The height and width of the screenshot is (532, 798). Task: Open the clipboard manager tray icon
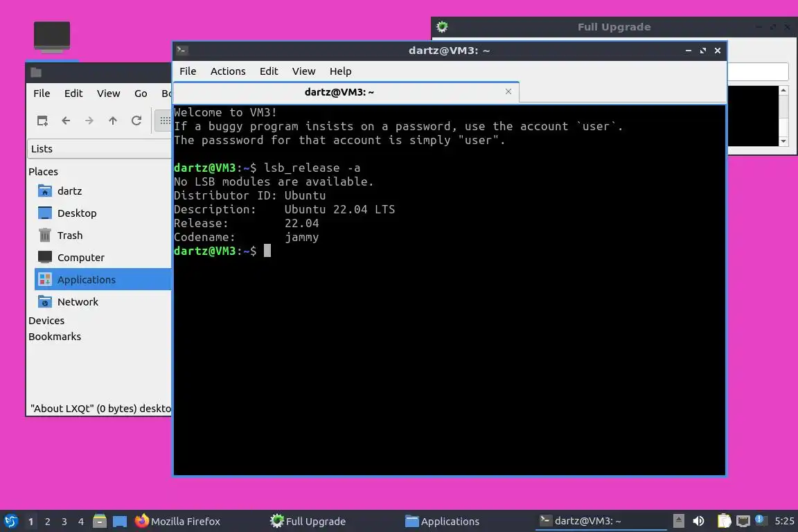(724, 521)
